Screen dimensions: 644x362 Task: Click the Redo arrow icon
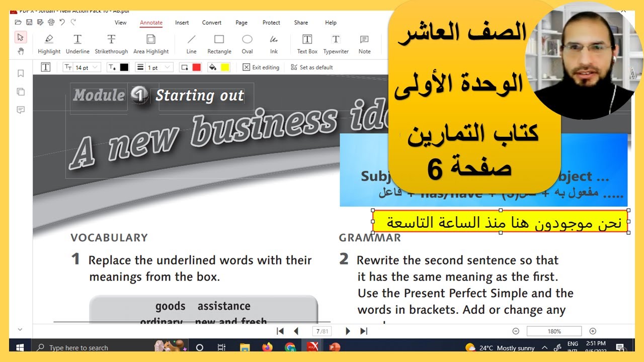tap(73, 22)
